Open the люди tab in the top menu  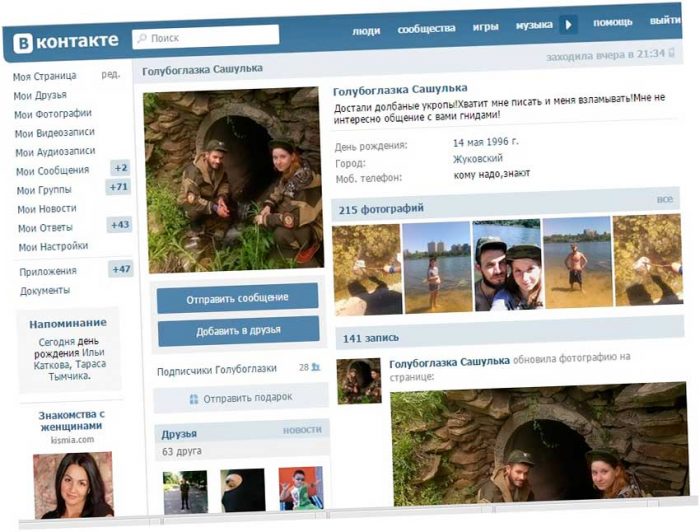tap(366, 30)
